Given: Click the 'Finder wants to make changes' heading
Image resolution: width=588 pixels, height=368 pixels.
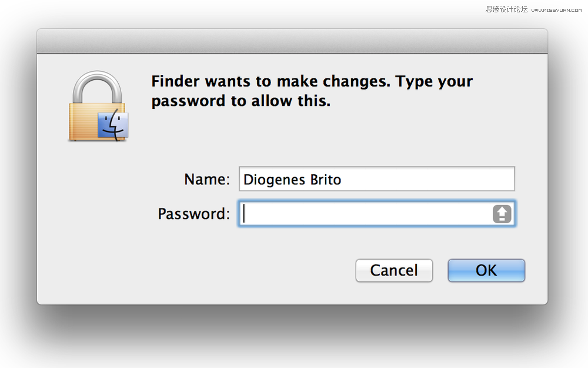Looking at the screenshot, I should pos(312,81).
